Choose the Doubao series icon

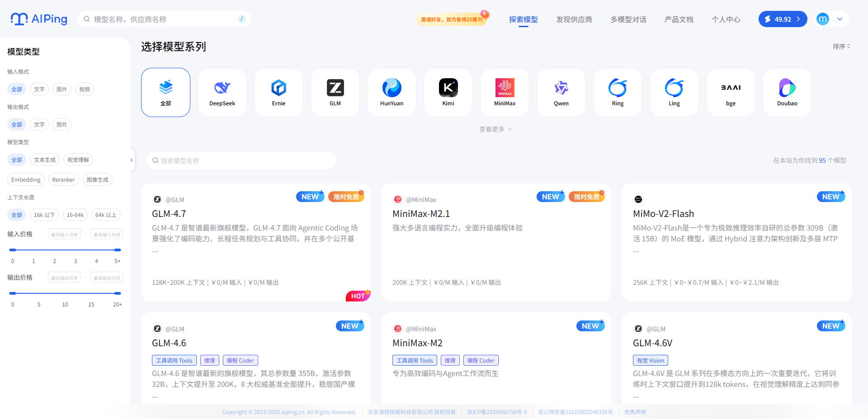point(787,87)
